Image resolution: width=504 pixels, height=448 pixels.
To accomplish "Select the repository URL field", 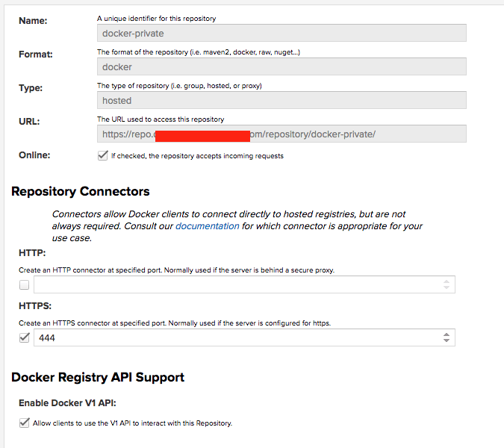I will 281,134.
